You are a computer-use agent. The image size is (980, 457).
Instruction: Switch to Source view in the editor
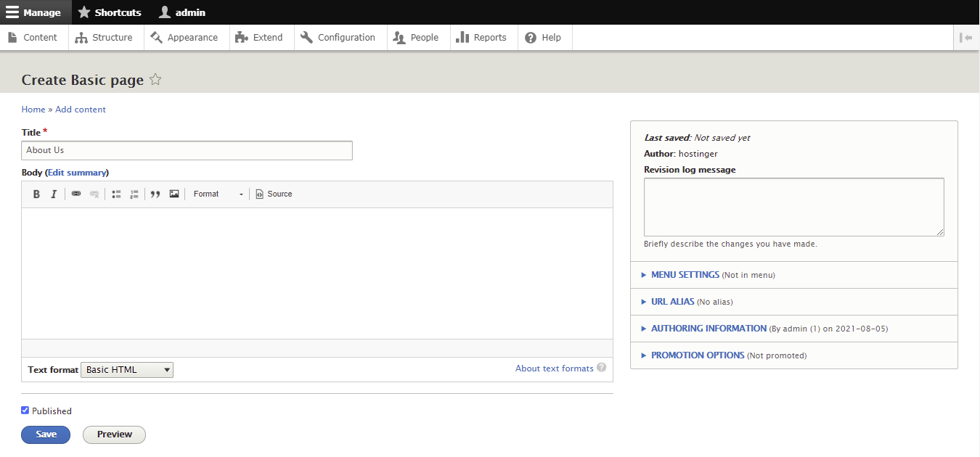pos(274,194)
